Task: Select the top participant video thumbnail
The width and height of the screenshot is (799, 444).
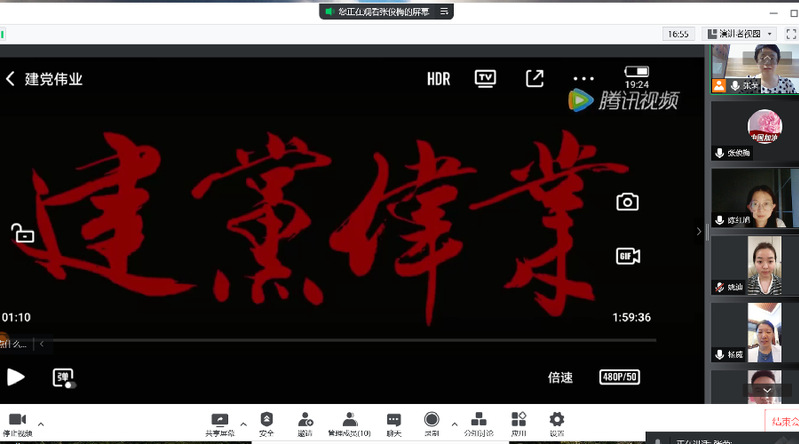Action: (755, 69)
